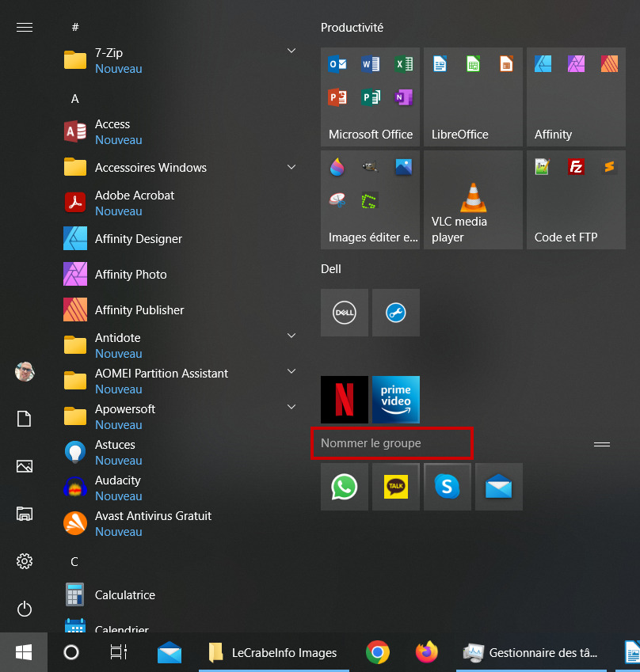Click the Nommer le groupe field
Image resolution: width=640 pixels, height=672 pixels.
392,443
